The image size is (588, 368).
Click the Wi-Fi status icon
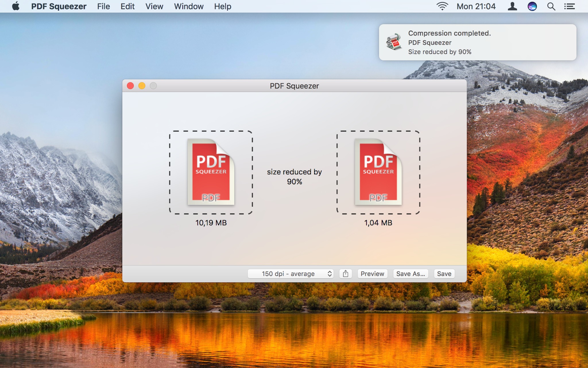pos(442,6)
